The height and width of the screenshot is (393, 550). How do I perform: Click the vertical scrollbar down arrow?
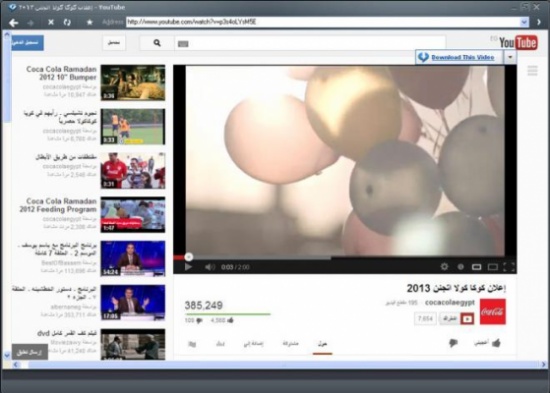pos(7,355)
